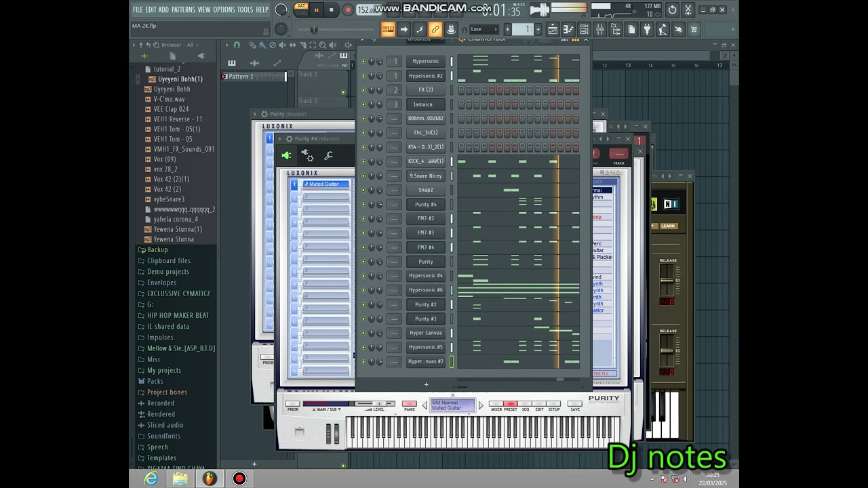Add a new channel with plus button
Screen dimensions: 868x488
(426, 385)
